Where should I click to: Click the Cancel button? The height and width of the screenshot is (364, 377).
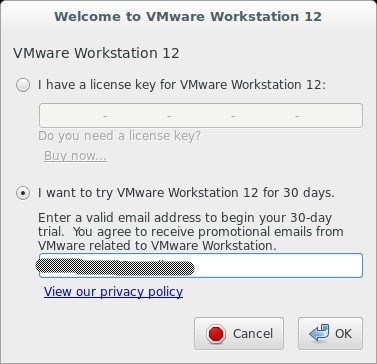point(239,333)
